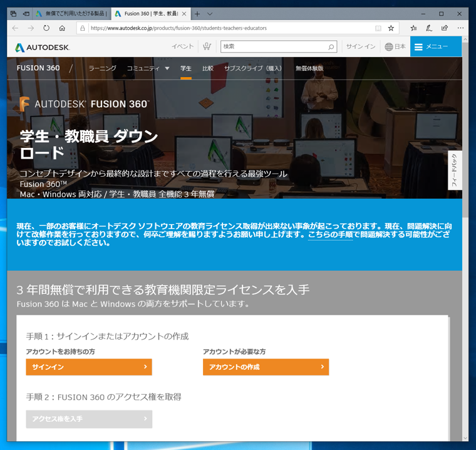Open the favorites hub icon
This screenshot has width=476, height=450.
413,28
